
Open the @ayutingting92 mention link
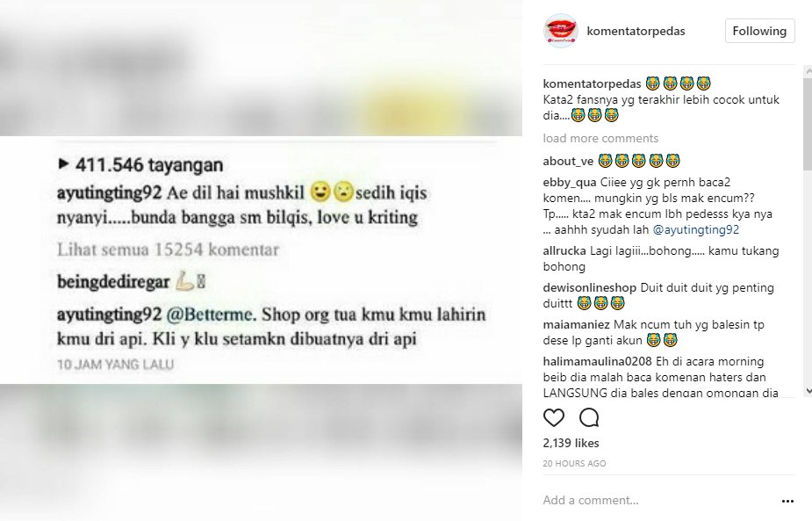tap(695, 229)
